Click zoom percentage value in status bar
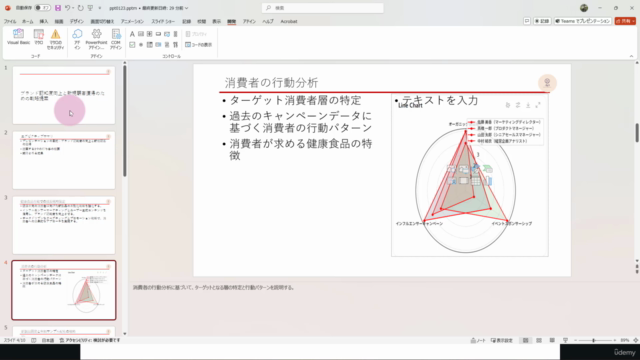The width and height of the screenshot is (640, 360). click(x=624, y=340)
